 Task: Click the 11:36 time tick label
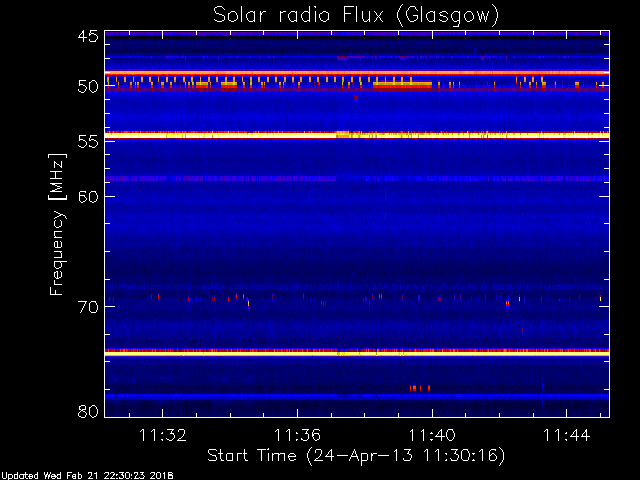[297, 435]
